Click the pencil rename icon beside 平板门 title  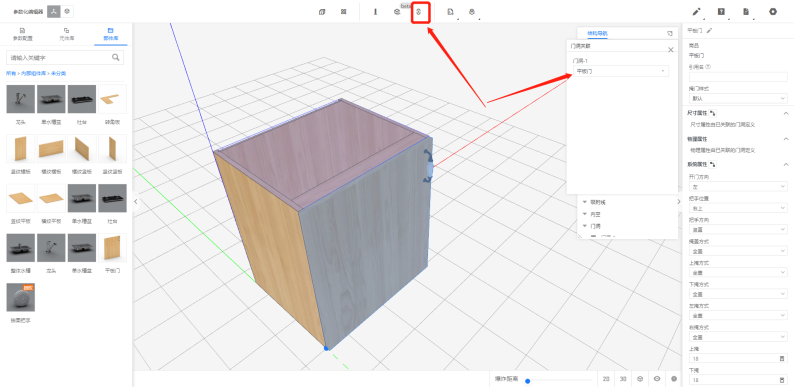[x=709, y=31]
